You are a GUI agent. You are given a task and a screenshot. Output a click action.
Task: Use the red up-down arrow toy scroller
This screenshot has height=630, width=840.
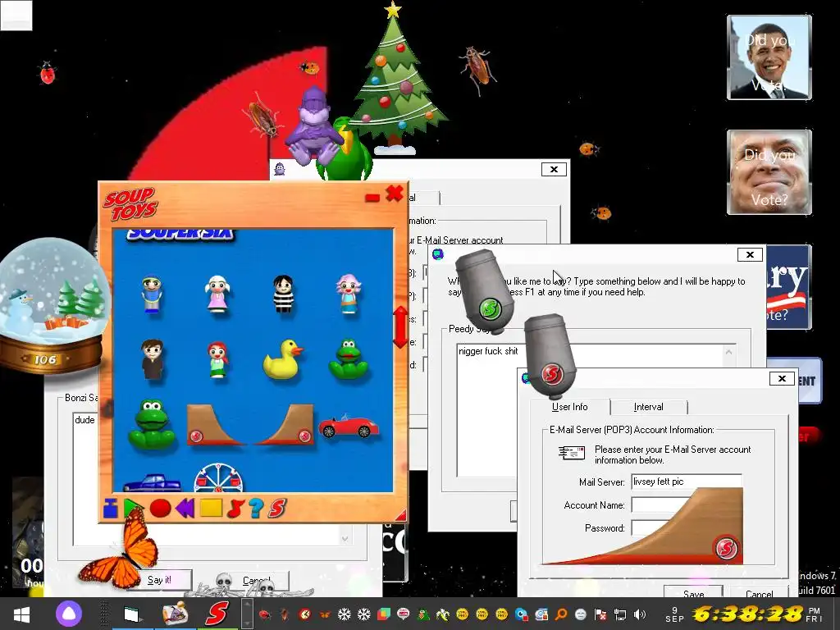tap(400, 326)
